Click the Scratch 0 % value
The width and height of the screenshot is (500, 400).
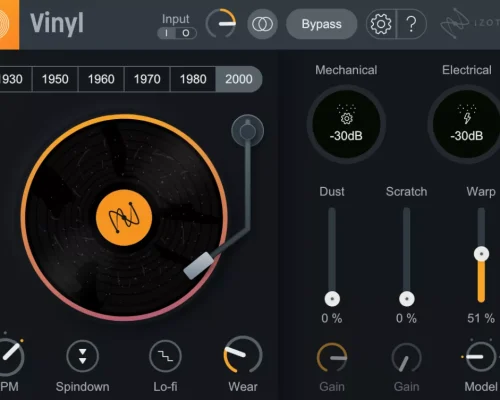406,318
